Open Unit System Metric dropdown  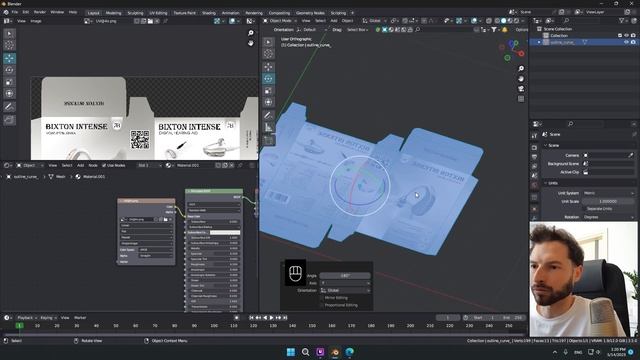click(609, 193)
